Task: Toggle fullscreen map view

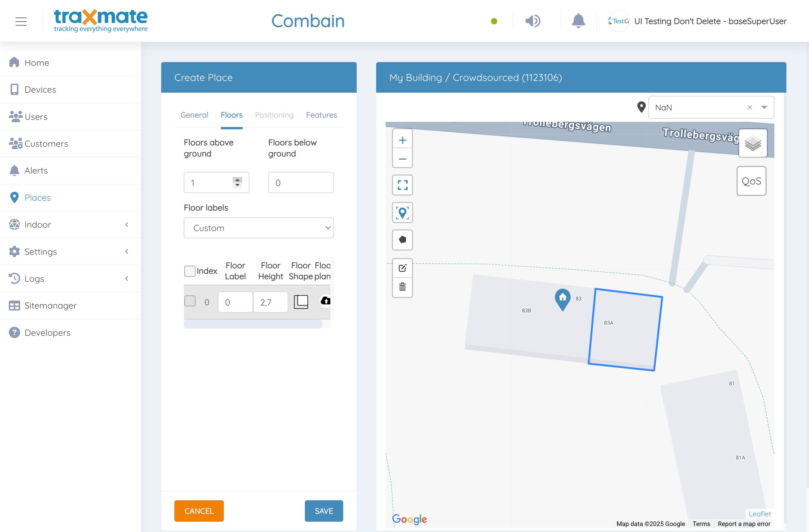Action: tap(402, 185)
